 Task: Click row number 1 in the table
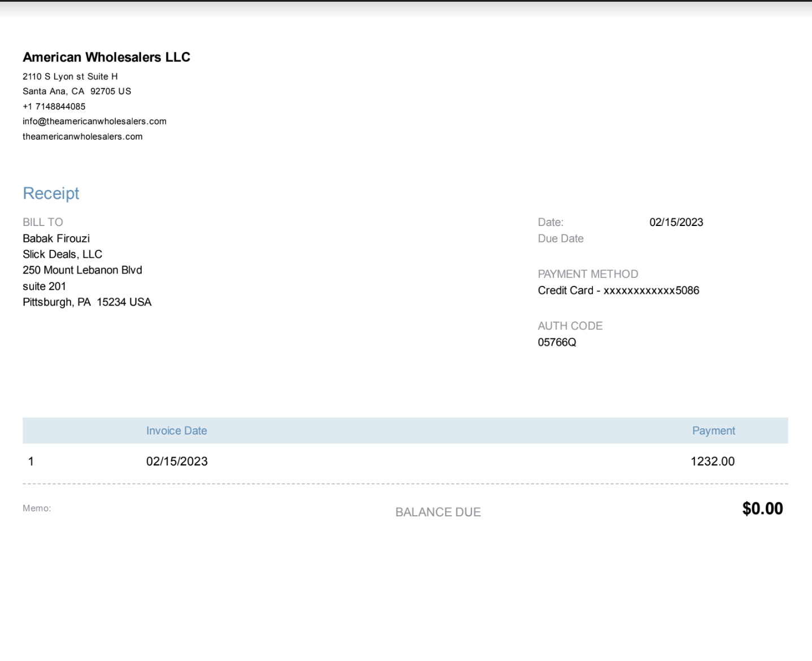[x=31, y=462]
